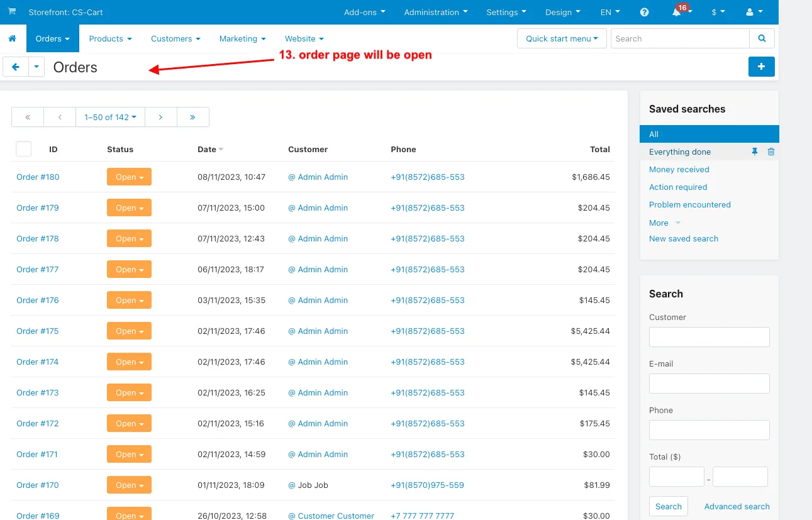Open the notifications bell icon
The width and height of the screenshot is (812, 520).
click(676, 13)
